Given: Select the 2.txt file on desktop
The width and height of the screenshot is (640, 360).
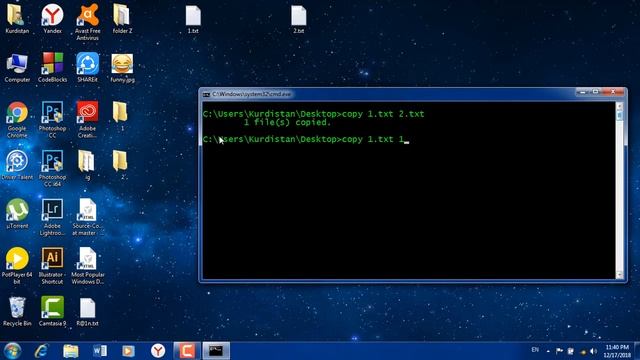Looking at the screenshot, I should pos(298,19).
